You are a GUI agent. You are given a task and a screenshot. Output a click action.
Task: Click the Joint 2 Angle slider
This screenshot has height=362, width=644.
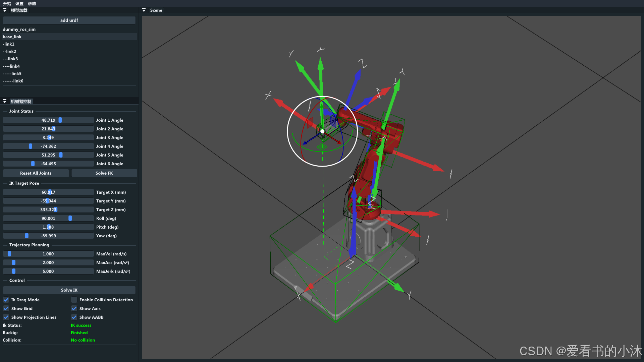pyautogui.click(x=48, y=129)
